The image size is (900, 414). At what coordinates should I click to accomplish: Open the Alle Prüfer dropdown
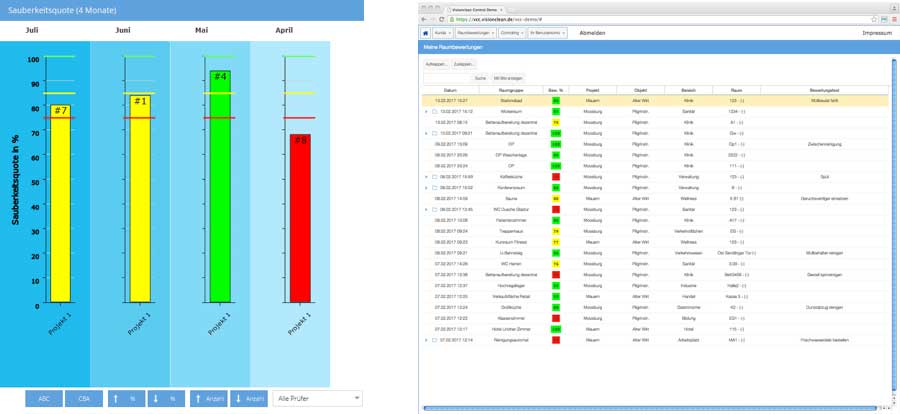pyautogui.click(x=316, y=398)
